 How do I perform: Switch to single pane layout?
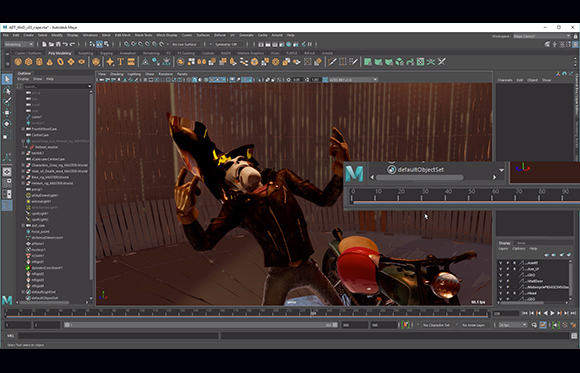(x=7, y=172)
